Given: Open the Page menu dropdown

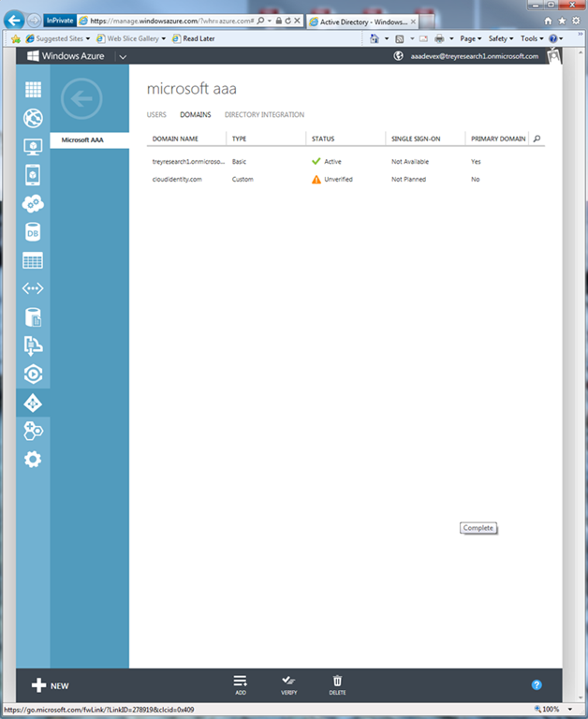Looking at the screenshot, I should click(x=471, y=38).
